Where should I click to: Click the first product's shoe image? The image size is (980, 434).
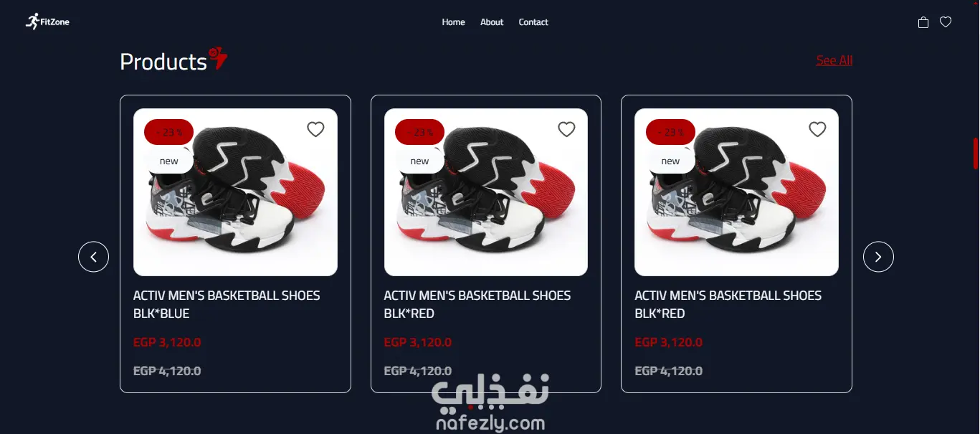point(235,192)
